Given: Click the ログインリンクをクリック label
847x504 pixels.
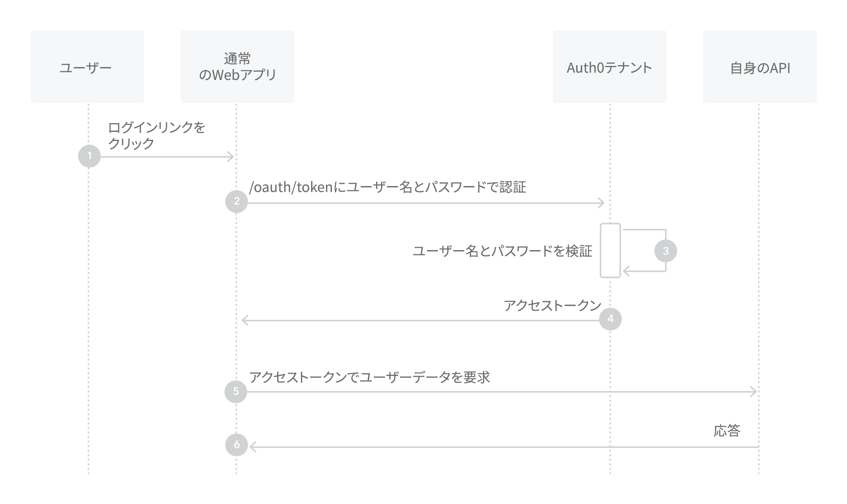Looking at the screenshot, I should [157, 135].
